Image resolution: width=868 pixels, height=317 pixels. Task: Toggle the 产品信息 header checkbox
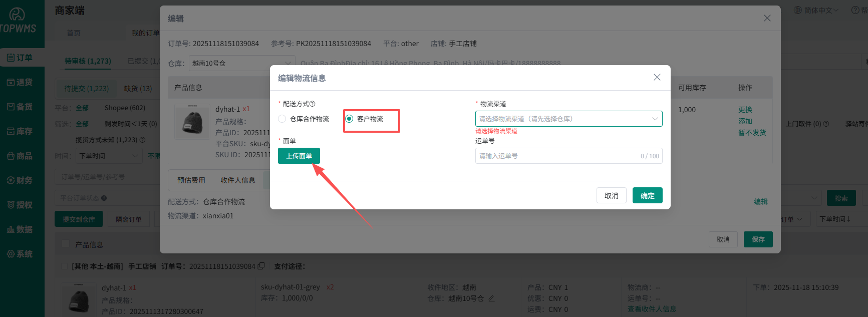(65, 244)
